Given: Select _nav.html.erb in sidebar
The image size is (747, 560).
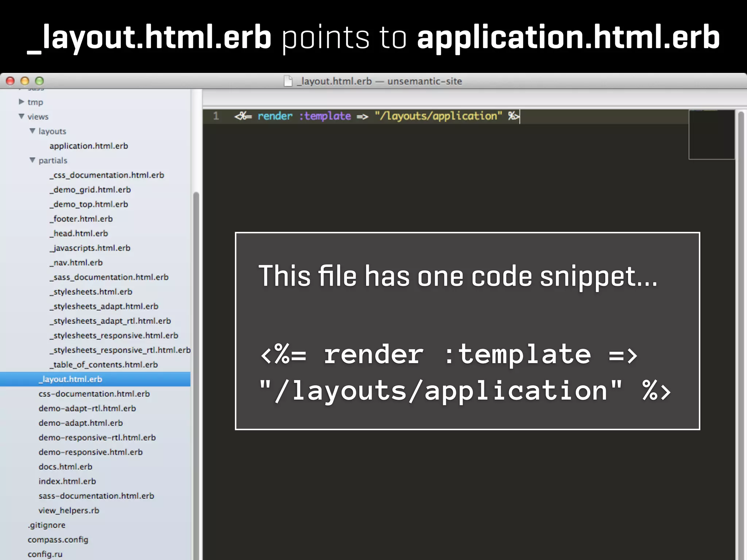Looking at the screenshot, I should click(x=76, y=262).
